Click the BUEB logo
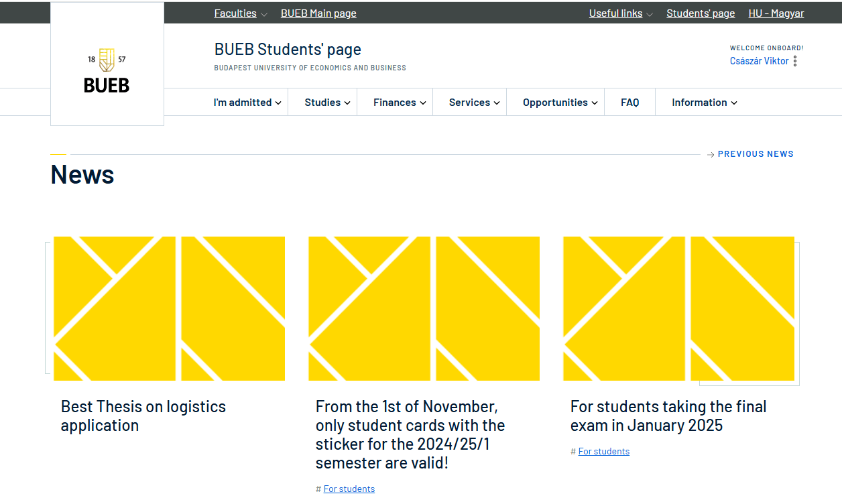Image resolution: width=842 pixels, height=504 pixels. 107,70
